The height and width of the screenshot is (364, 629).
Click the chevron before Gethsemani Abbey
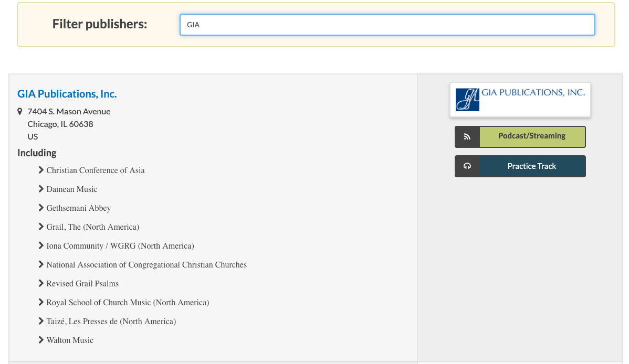pos(41,208)
